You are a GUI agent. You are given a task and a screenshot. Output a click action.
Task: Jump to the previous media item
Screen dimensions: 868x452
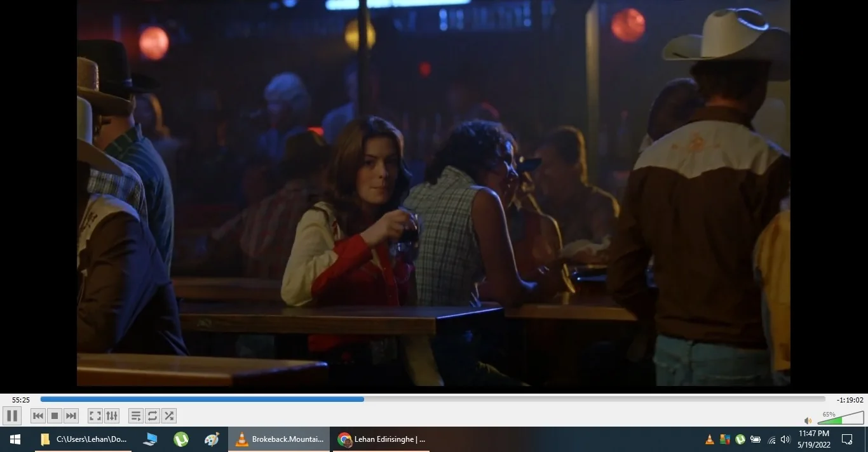38,416
